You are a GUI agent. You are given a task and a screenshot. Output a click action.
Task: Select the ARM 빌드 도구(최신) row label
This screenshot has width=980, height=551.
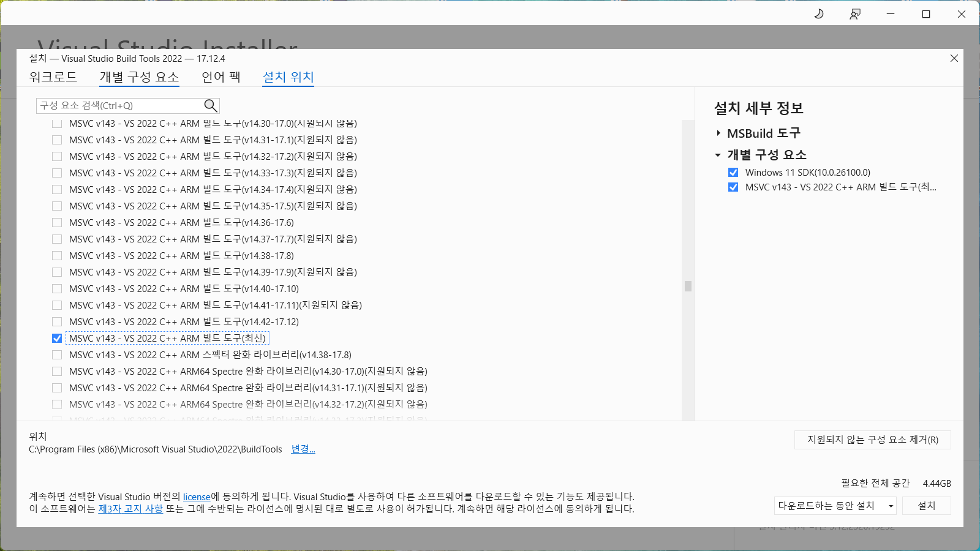[167, 339]
